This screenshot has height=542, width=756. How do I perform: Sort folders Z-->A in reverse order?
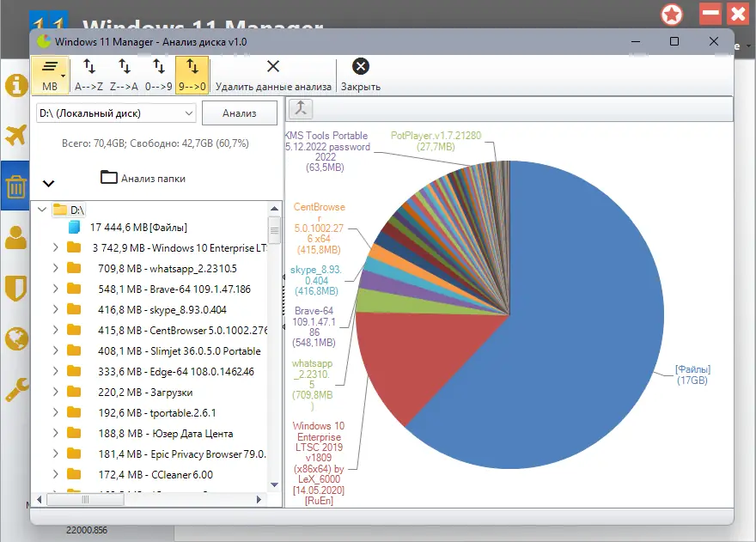tap(124, 75)
